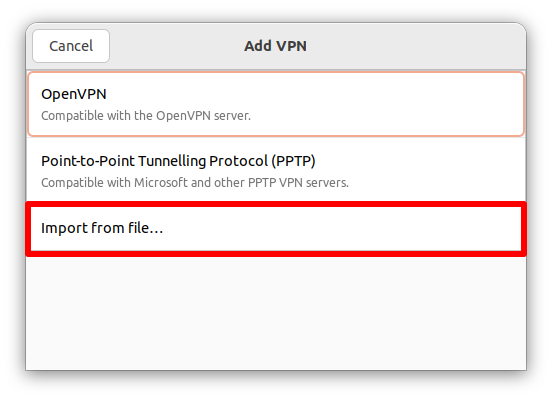Click the Cancel button
Screen dimensions: 552x399
point(71,46)
